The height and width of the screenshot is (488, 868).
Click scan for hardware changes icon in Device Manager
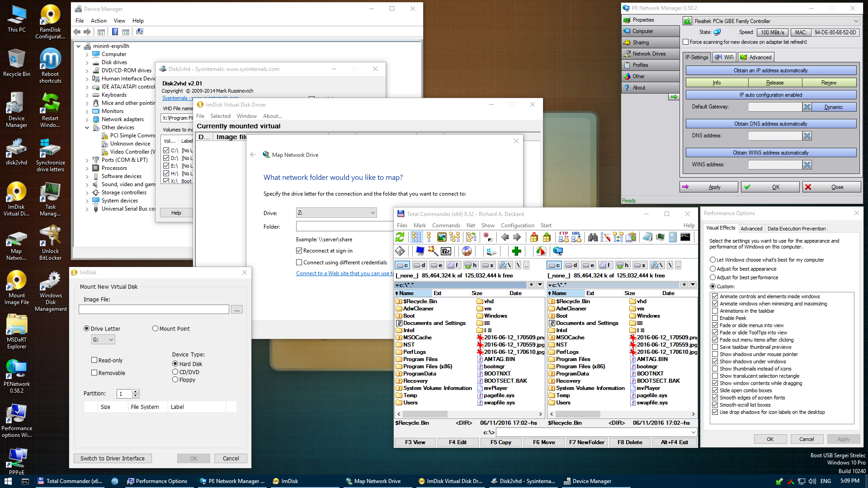(140, 32)
